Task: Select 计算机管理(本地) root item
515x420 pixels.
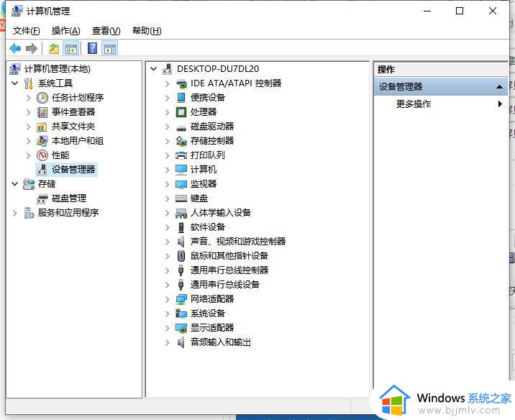Action: (57, 69)
